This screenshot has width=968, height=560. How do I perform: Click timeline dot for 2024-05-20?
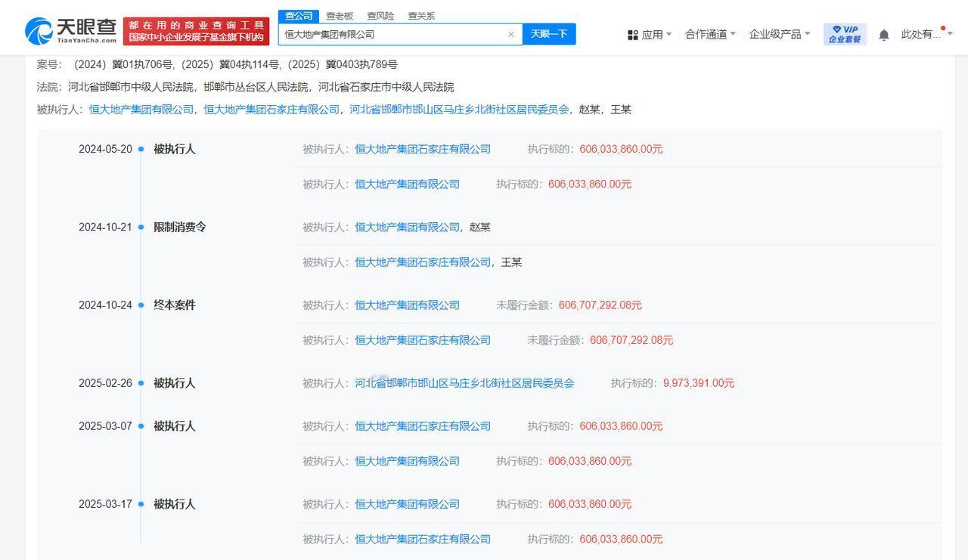coord(141,150)
